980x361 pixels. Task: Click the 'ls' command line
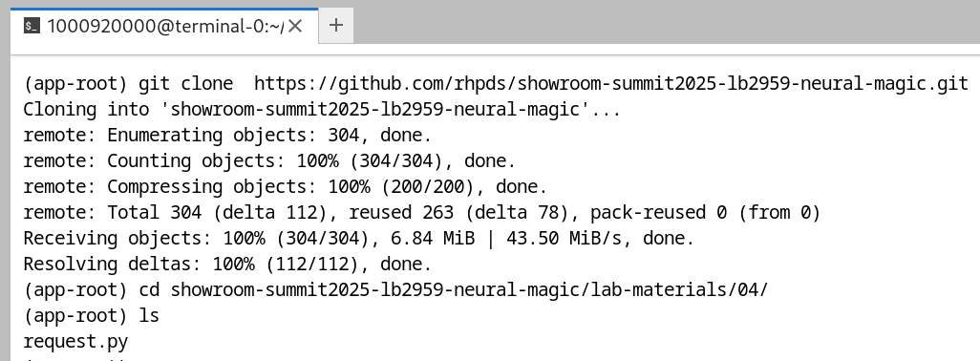[x=92, y=315]
